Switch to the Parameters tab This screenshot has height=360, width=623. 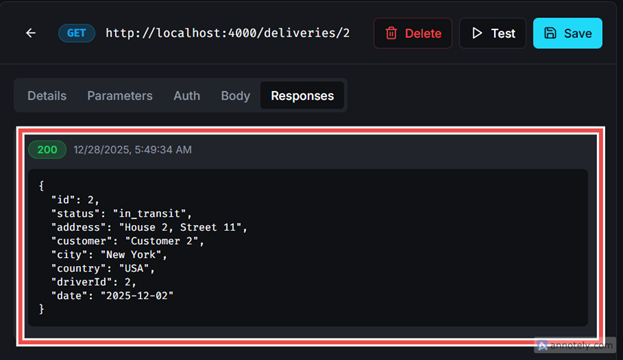tap(120, 96)
